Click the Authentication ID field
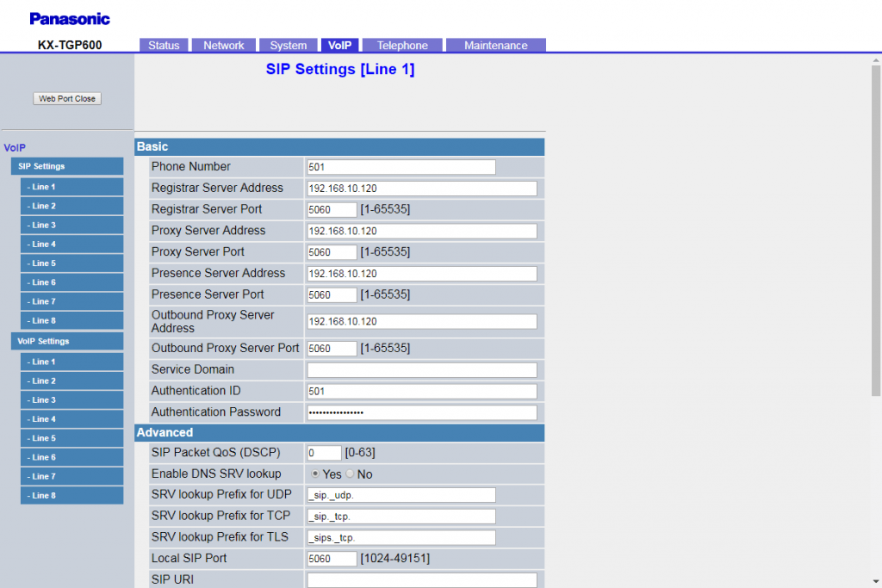This screenshot has width=882, height=588. click(422, 391)
